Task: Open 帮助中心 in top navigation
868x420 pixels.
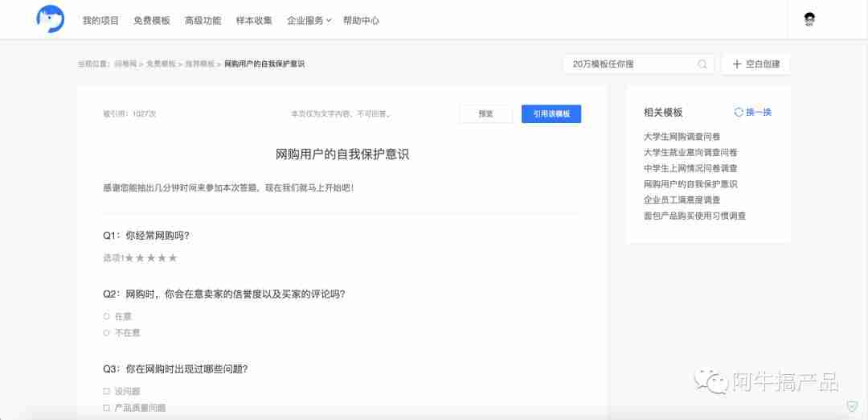Action: [362, 20]
